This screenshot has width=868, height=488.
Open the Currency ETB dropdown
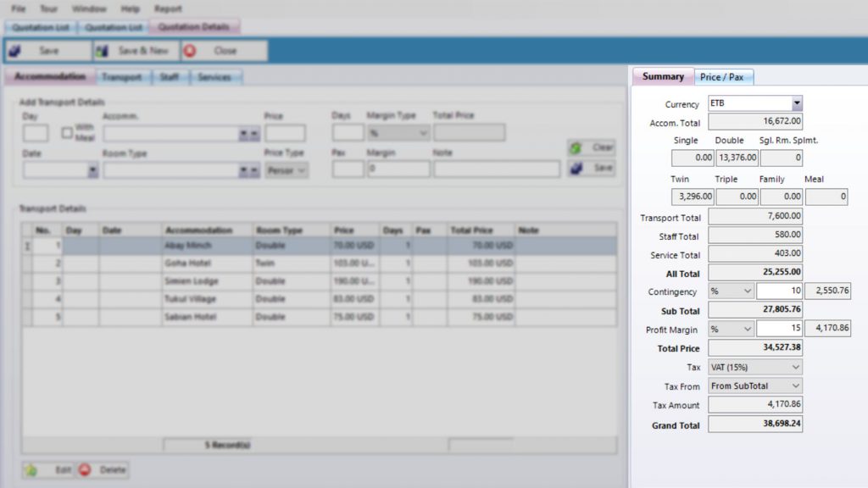[x=797, y=103]
